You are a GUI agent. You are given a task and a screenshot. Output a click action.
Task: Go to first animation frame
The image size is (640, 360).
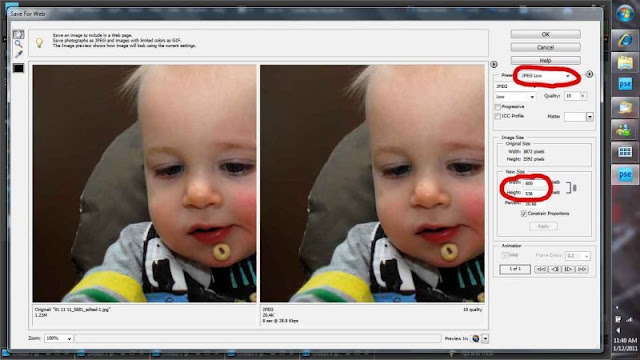[541, 269]
